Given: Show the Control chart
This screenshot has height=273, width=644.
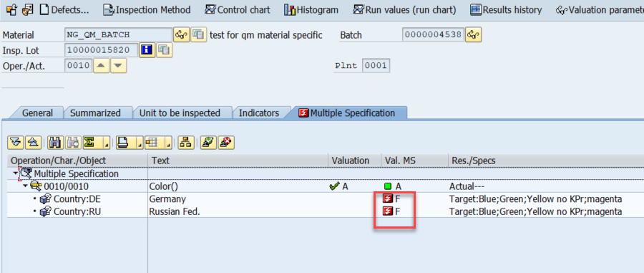Looking at the screenshot, I should [238, 9].
